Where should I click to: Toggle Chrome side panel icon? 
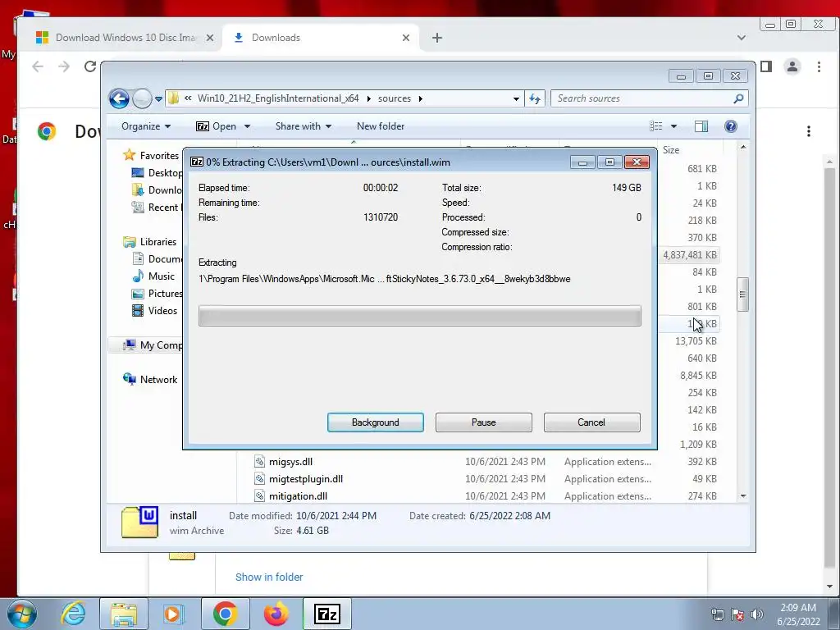click(x=766, y=66)
